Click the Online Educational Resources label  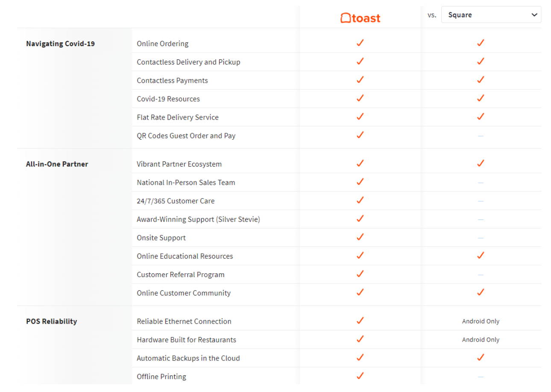tap(185, 256)
